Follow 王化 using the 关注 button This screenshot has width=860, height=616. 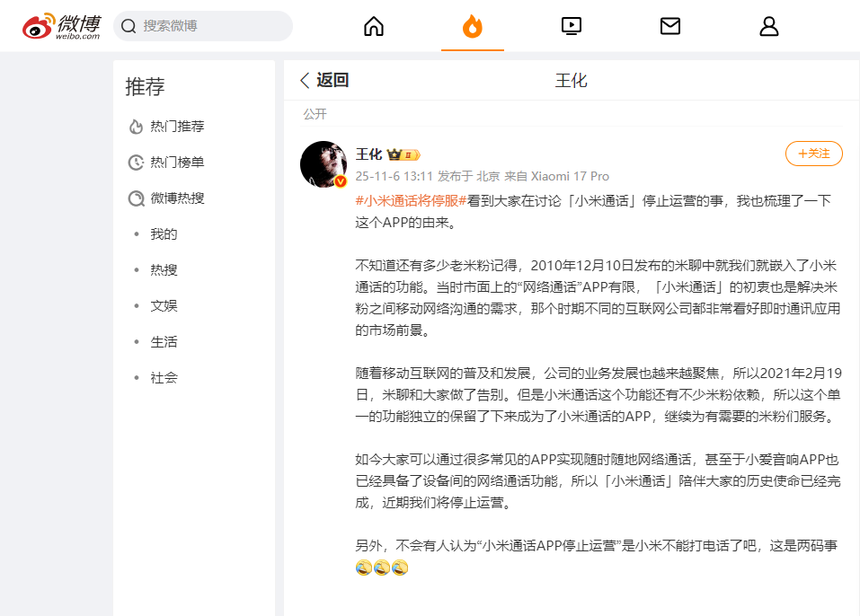point(812,154)
